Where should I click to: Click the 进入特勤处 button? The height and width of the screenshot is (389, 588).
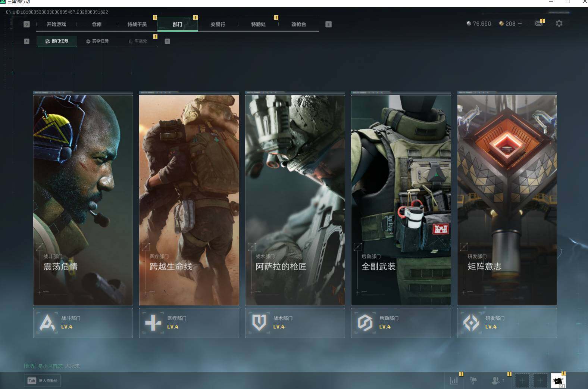[x=43, y=381]
